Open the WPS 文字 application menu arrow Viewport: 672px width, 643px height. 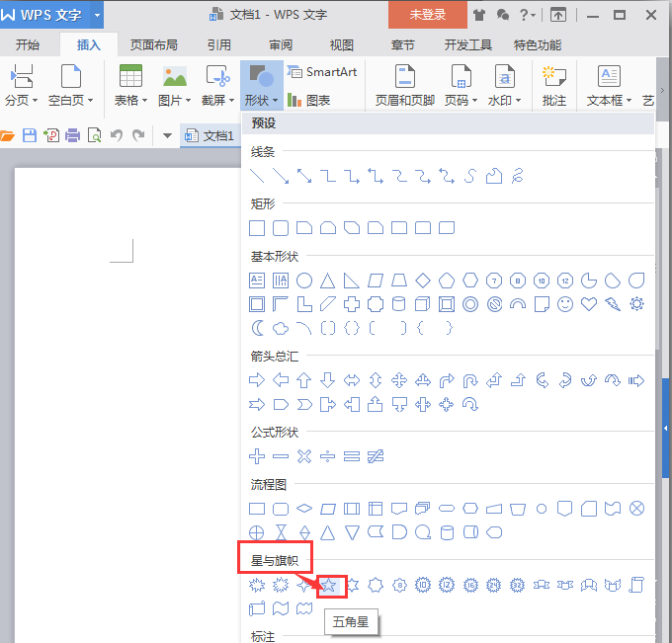[x=97, y=15]
